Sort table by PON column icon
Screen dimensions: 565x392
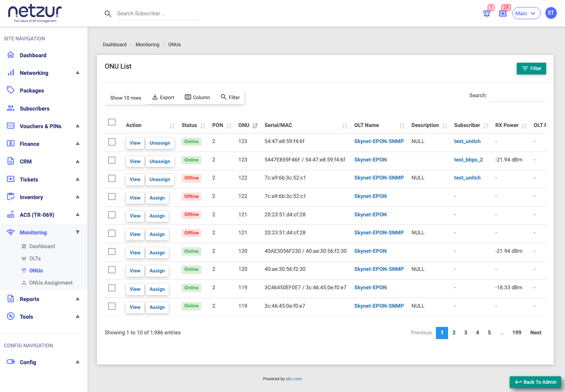coord(229,126)
